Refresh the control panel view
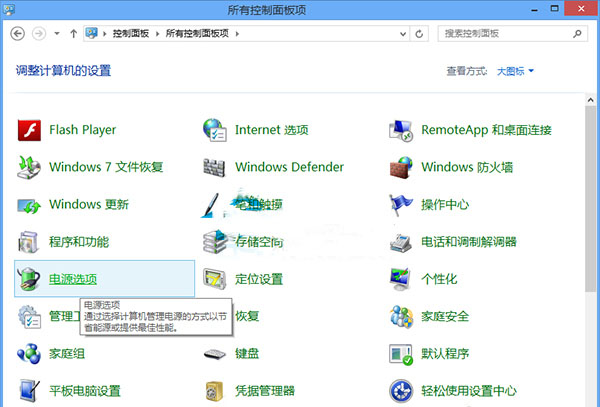This screenshot has width=600, height=407. point(419,34)
